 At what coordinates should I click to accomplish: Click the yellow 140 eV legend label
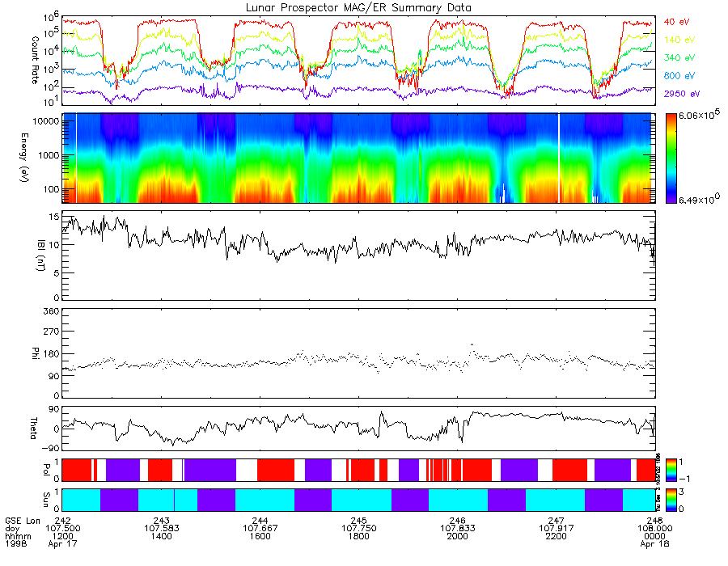(x=679, y=40)
